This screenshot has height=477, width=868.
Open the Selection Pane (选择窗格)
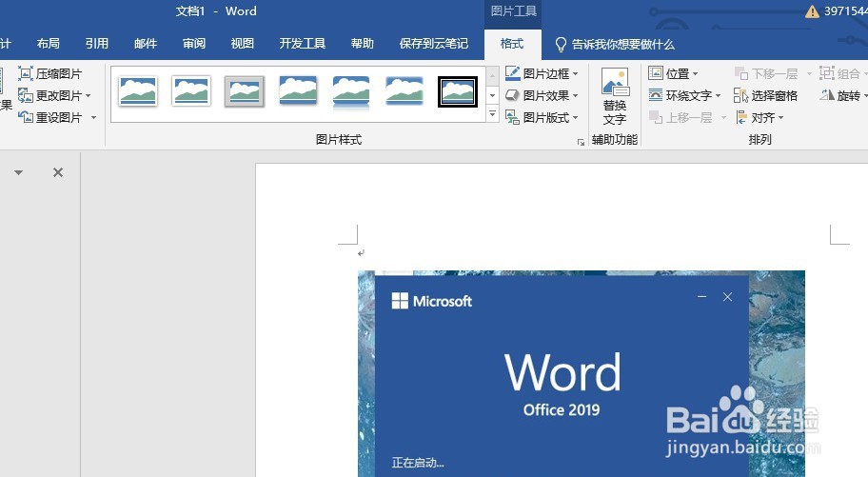[765, 96]
